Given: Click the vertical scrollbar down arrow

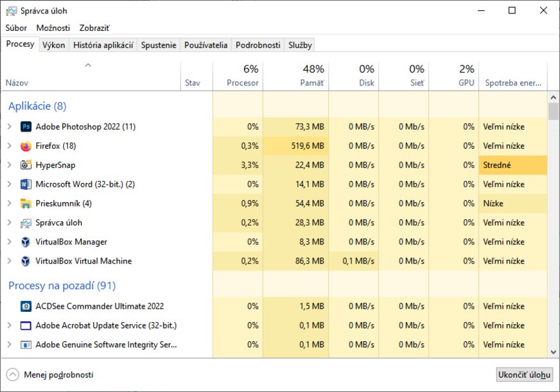Looking at the screenshot, I should pyautogui.click(x=553, y=352).
